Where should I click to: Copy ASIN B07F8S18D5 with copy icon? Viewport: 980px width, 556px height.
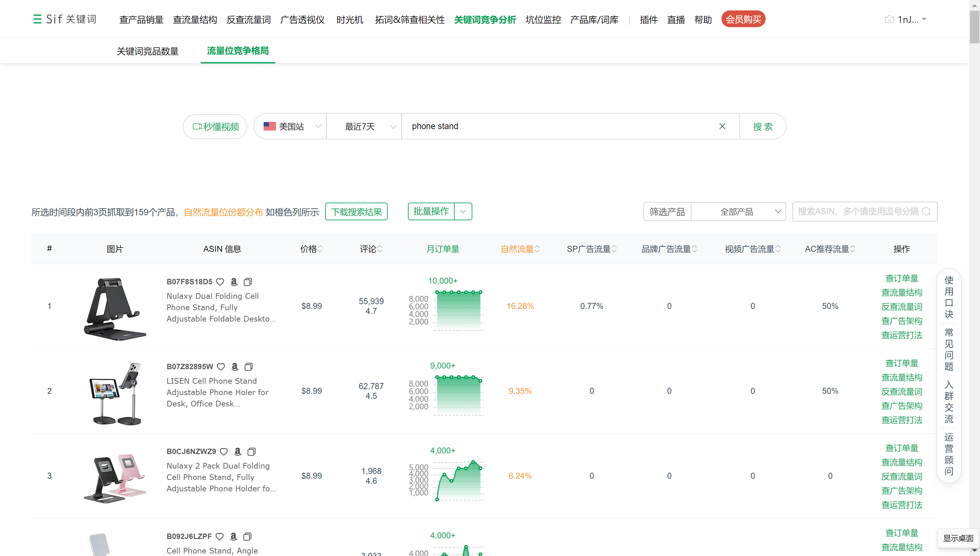(248, 282)
